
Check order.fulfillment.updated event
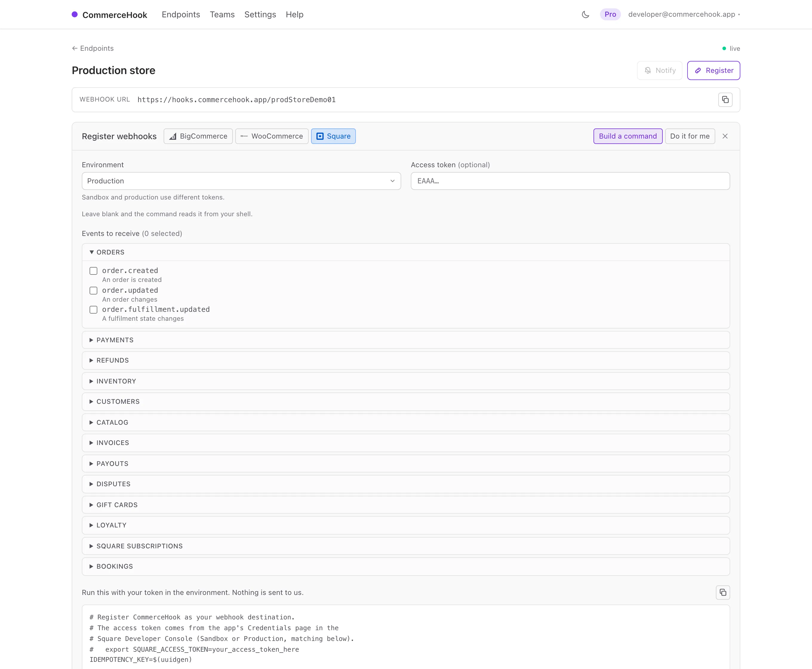pos(93,310)
